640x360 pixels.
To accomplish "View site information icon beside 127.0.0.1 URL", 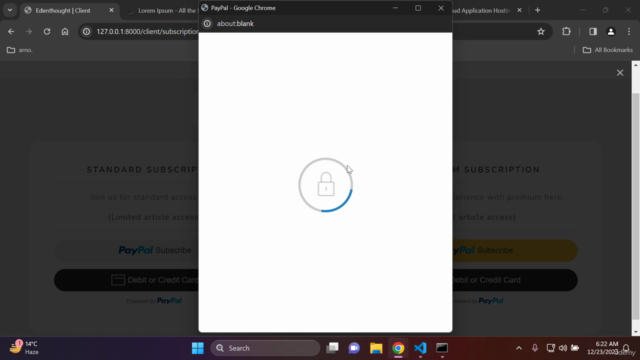I will coord(87,31).
